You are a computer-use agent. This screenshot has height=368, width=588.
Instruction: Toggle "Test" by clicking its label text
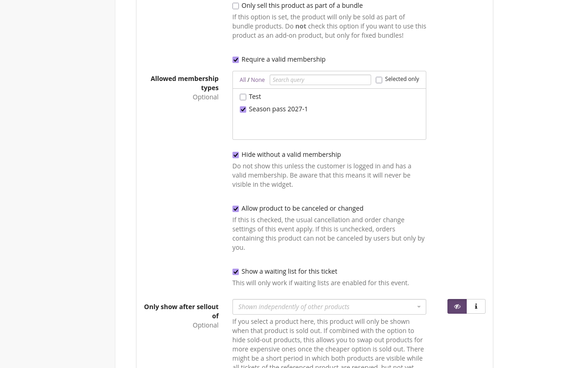click(x=255, y=97)
